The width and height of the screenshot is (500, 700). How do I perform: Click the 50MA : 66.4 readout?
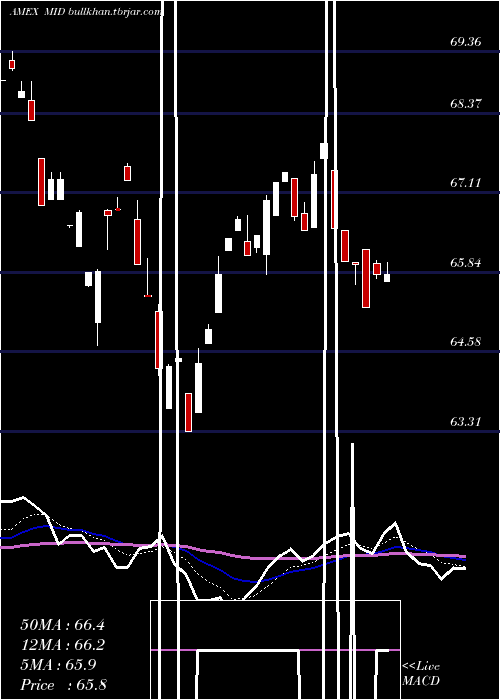62,625
